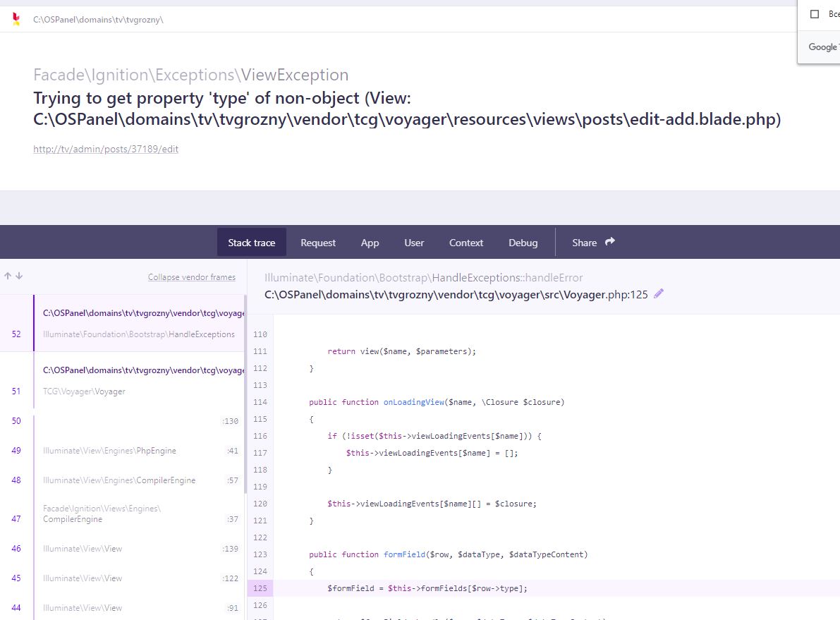Open Voyager.php in editor via pencil icon

(658, 293)
